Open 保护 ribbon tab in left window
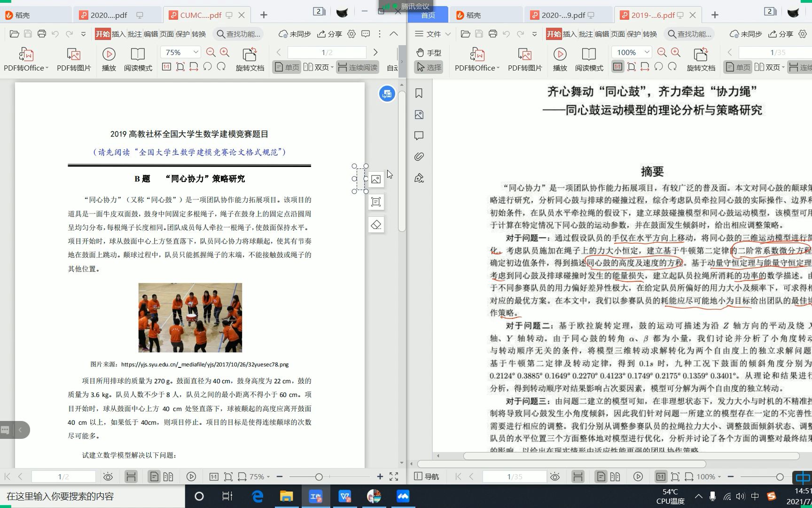The width and height of the screenshot is (812, 508). click(x=182, y=34)
